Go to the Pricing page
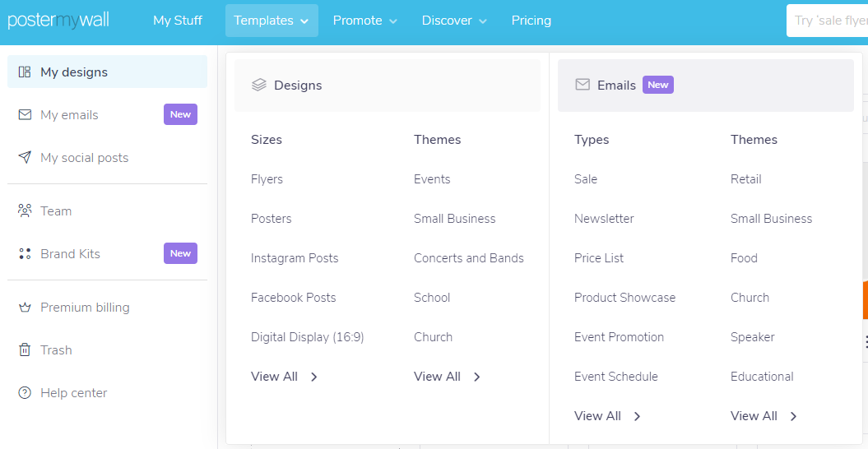The image size is (868, 449). pyautogui.click(x=531, y=21)
